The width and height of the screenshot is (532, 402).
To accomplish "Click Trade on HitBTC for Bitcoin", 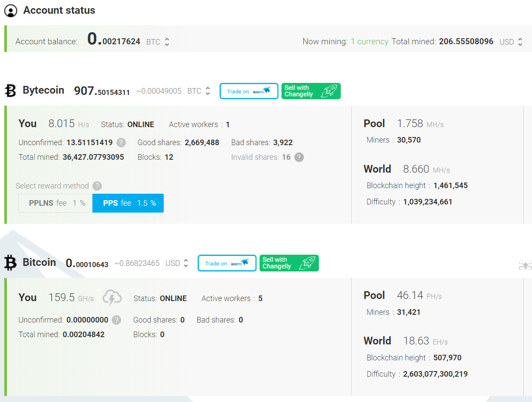I will tap(227, 263).
